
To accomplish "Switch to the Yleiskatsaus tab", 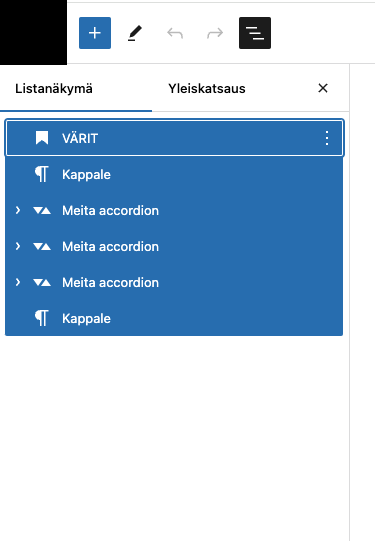I will (x=207, y=89).
